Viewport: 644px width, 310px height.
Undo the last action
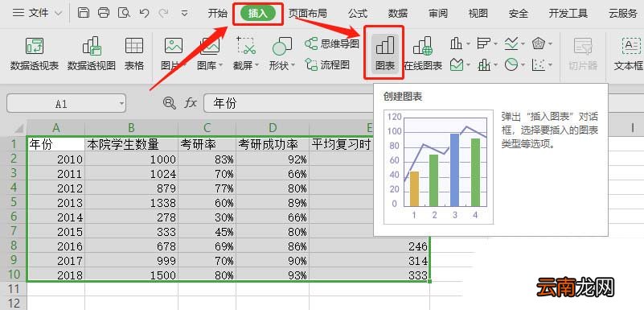[144, 13]
